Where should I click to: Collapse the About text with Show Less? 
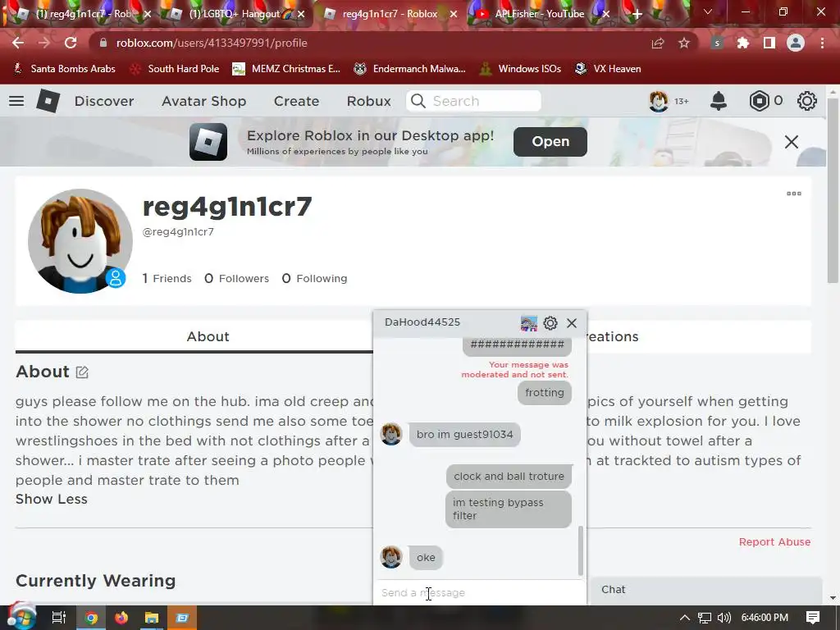point(52,499)
